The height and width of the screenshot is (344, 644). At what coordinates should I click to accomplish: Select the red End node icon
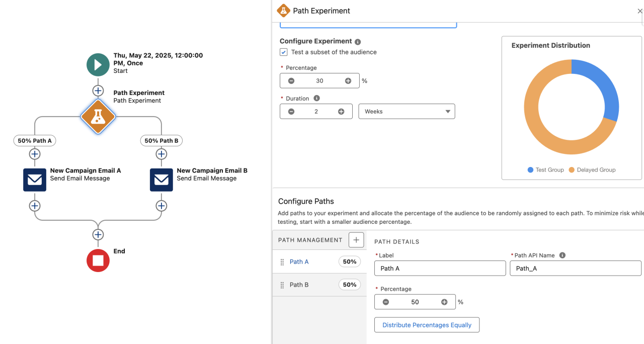(x=98, y=261)
